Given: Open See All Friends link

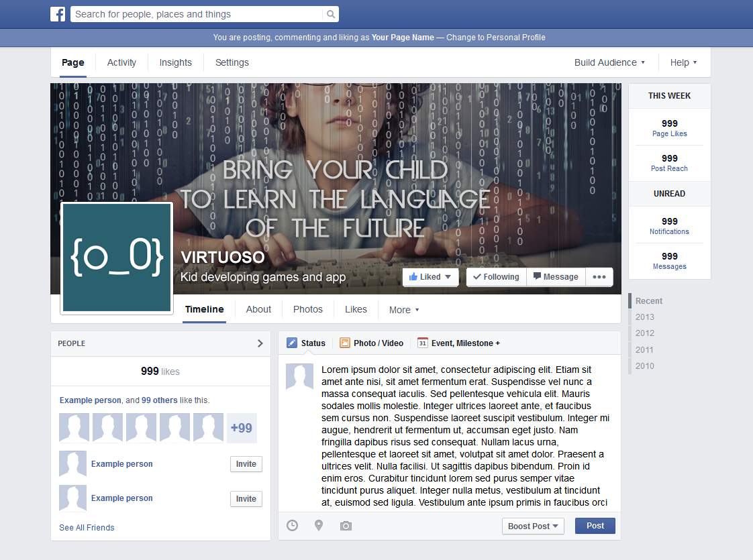Looking at the screenshot, I should point(87,527).
